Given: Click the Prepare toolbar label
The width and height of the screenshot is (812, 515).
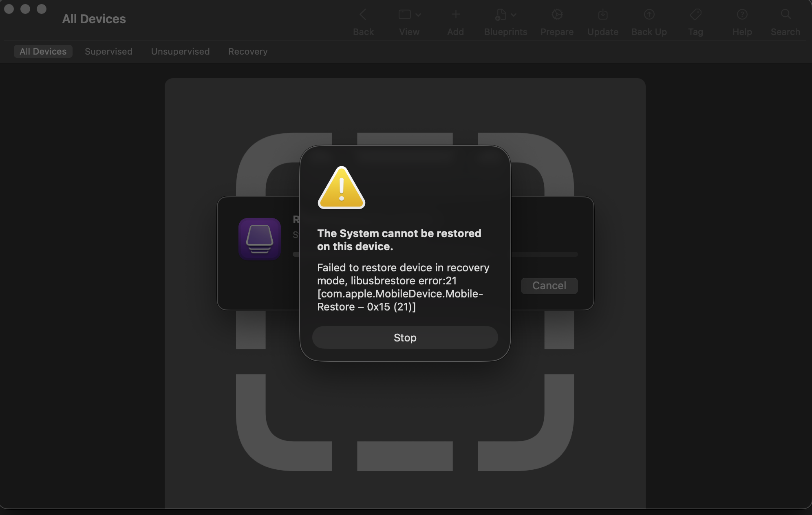Looking at the screenshot, I should [x=557, y=32].
